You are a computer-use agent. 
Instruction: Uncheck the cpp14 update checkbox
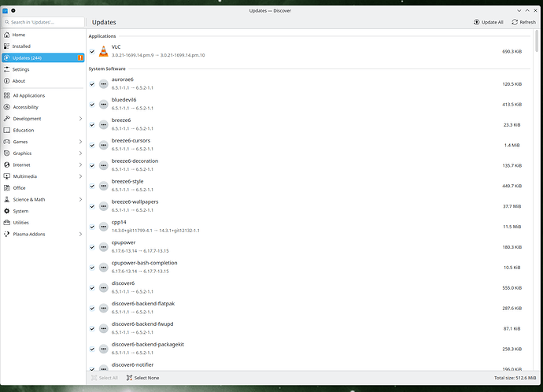(x=92, y=227)
